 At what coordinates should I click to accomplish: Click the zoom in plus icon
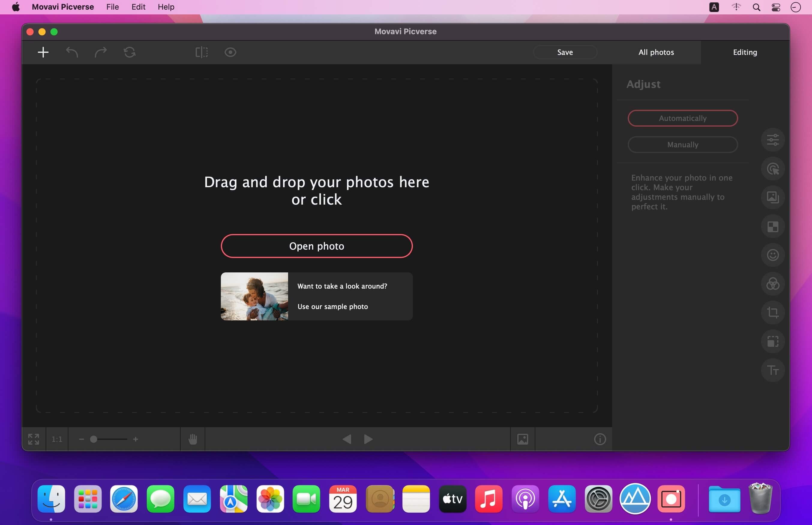[x=136, y=439]
